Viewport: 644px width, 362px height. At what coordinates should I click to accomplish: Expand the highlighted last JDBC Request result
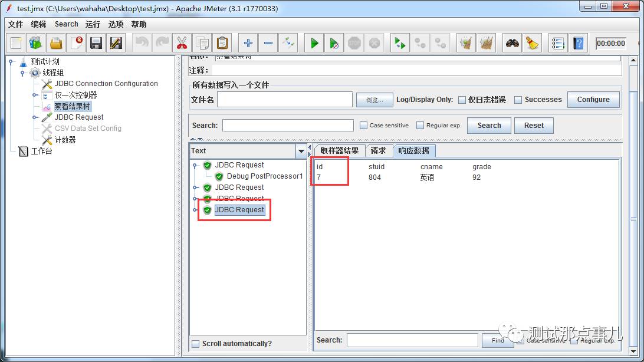(195, 210)
